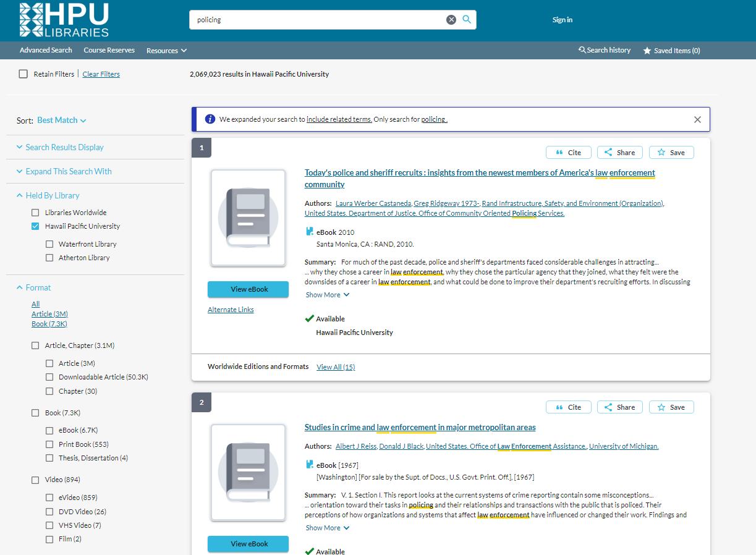Open the Resources dropdown menu
Image resolution: width=756 pixels, height=555 pixels.
tap(166, 51)
